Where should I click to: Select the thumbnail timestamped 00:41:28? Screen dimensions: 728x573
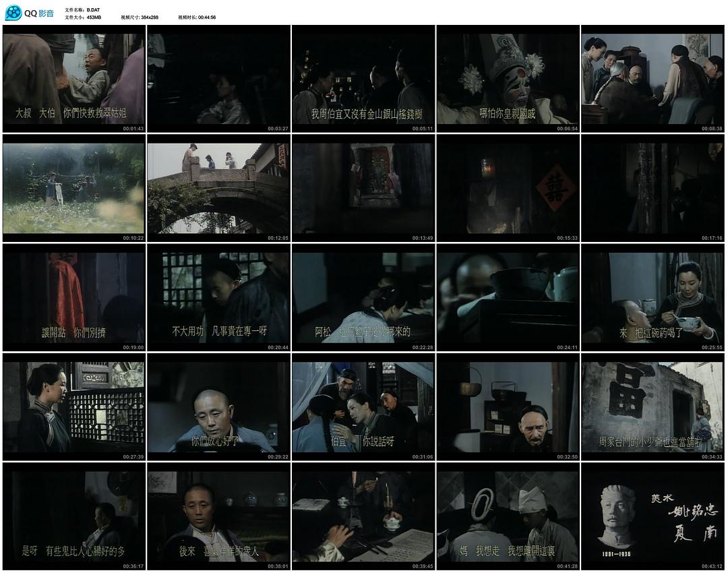[508, 516]
